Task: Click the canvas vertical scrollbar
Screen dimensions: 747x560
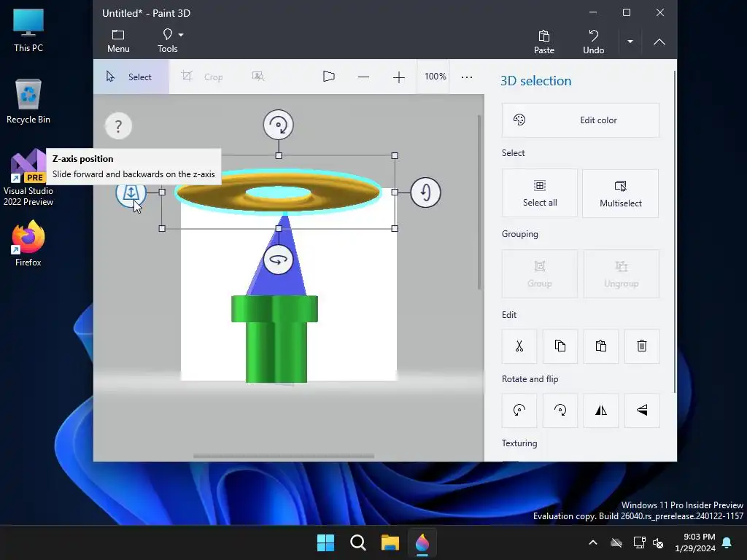Action: pyautogui.click(x=479, y=202)
